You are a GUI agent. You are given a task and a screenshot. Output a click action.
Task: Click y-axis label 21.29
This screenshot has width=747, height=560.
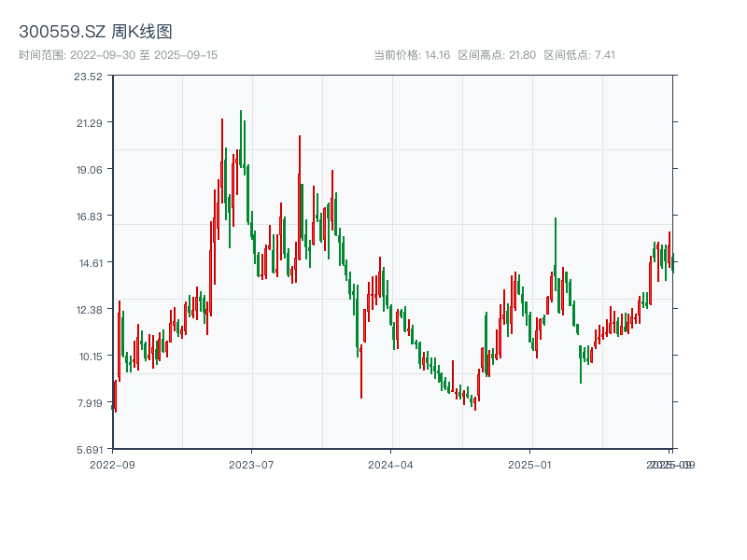(x=89, y=123)
